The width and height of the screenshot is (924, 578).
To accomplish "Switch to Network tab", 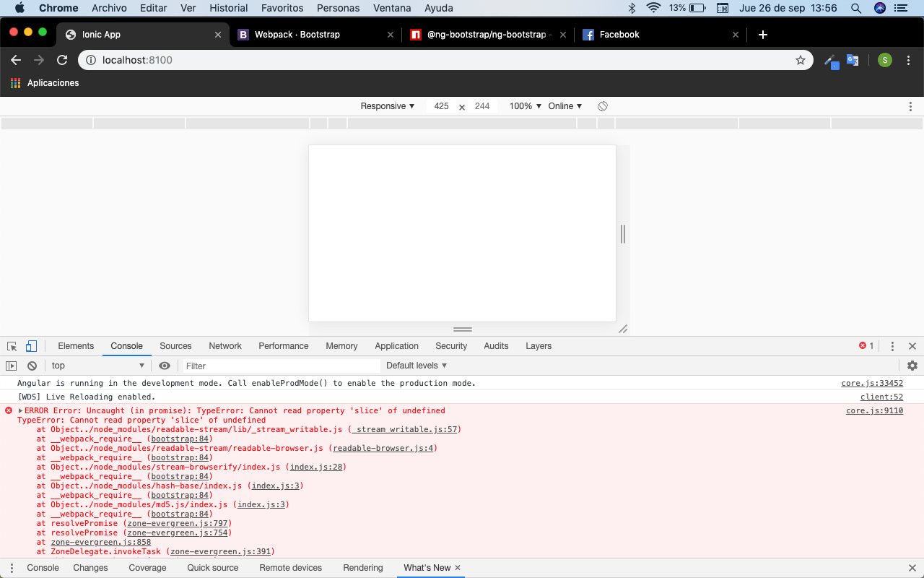I will (225, 346).
